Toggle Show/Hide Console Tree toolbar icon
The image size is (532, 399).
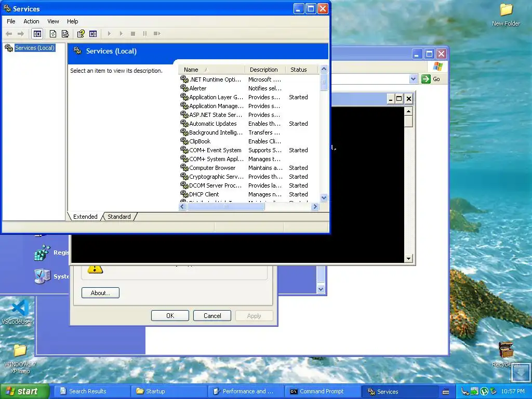[x=37, y=34]
